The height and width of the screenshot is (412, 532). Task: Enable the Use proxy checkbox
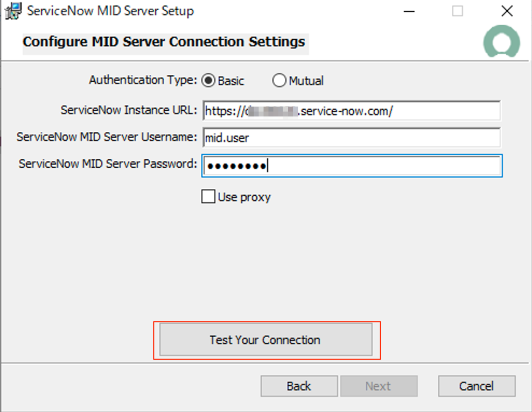pyautogui.click(x=208, y=196)
